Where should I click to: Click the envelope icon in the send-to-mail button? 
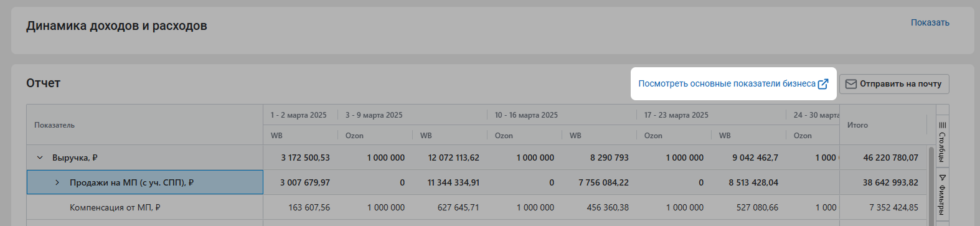click(851, 83)
